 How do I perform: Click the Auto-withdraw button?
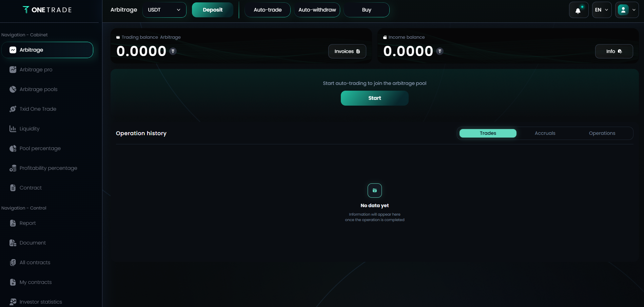click(x=317, y=10)
